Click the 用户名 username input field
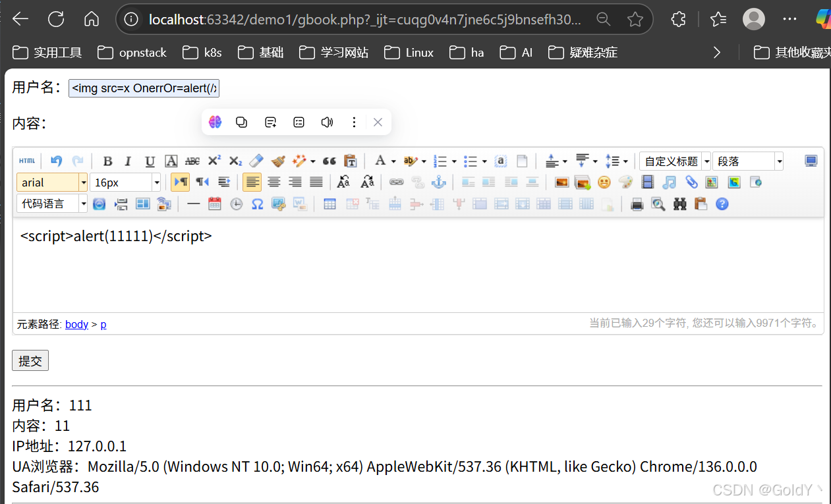The image size is (831, 504). pos(144,88)
